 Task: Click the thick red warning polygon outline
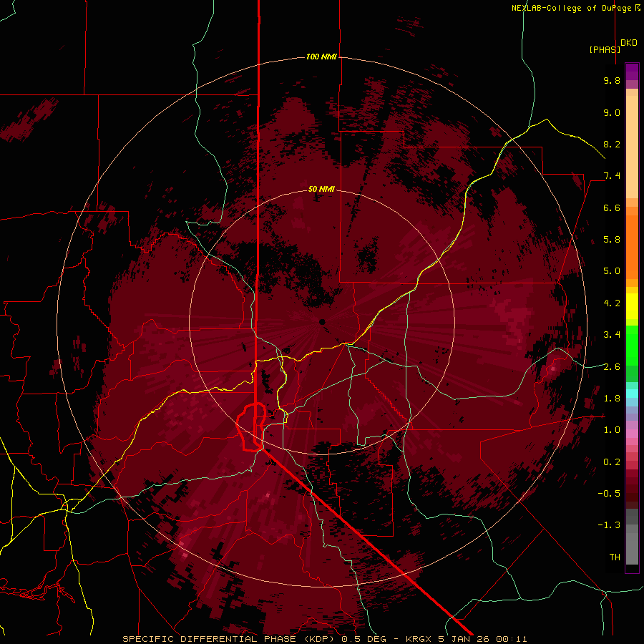[x=250, y=427]
